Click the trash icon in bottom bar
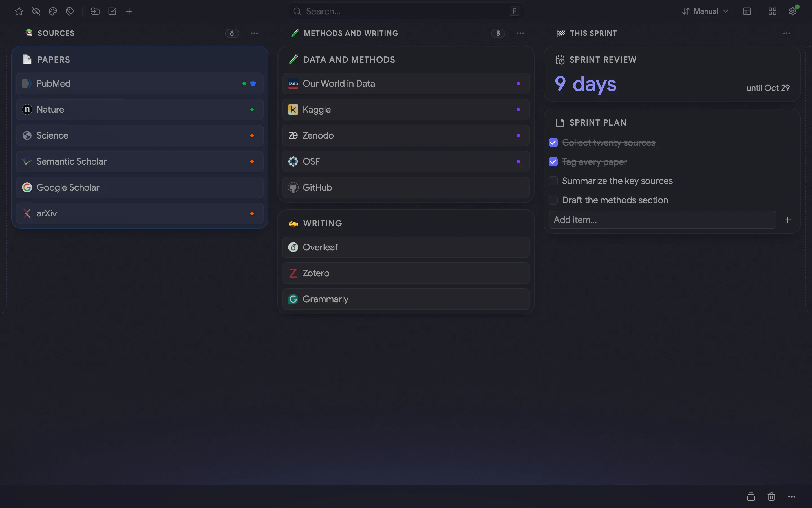Viewport: 812px width, 508px height. pos(771,497)
